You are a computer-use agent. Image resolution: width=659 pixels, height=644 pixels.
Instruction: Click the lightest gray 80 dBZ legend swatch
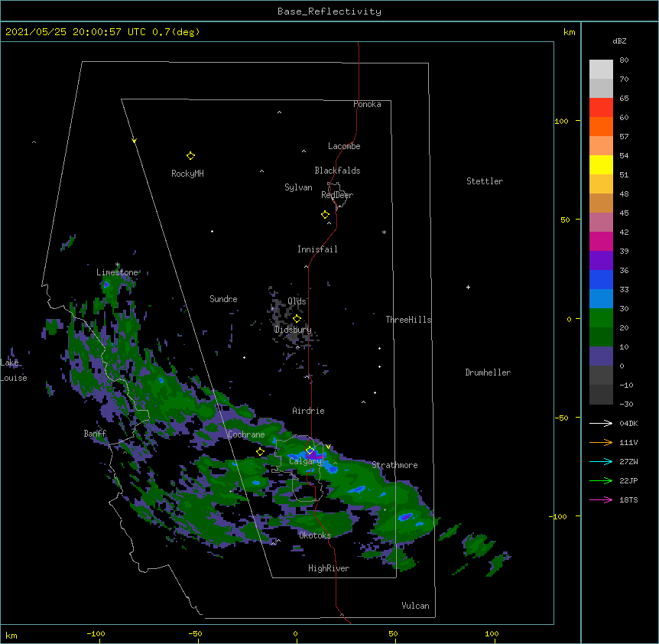tap(601, 70)
